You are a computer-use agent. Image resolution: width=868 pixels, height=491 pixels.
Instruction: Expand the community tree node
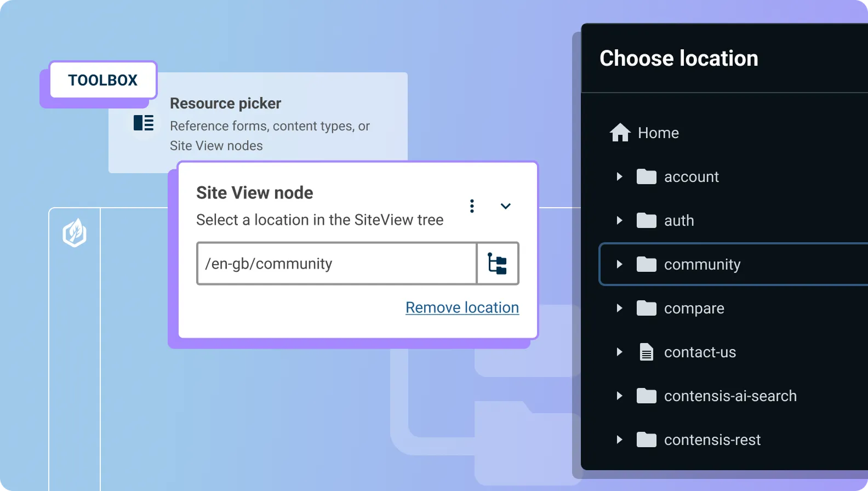[x=619, y=264]
